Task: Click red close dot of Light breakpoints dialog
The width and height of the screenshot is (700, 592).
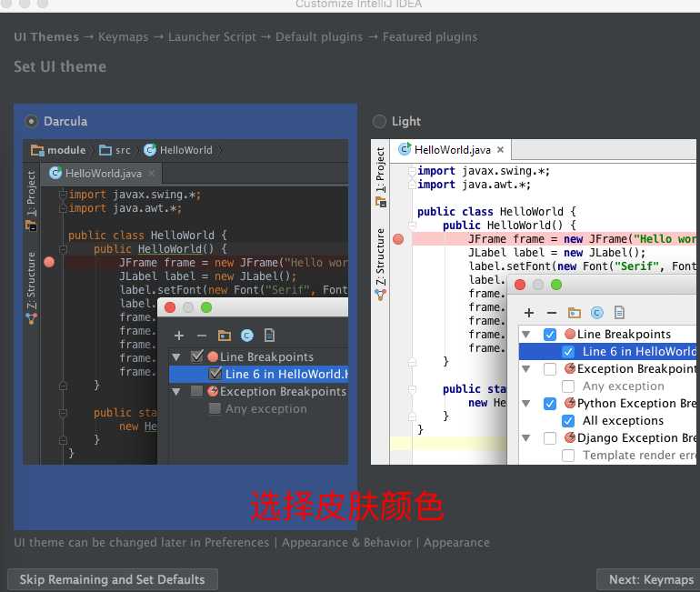Action: 520,285
